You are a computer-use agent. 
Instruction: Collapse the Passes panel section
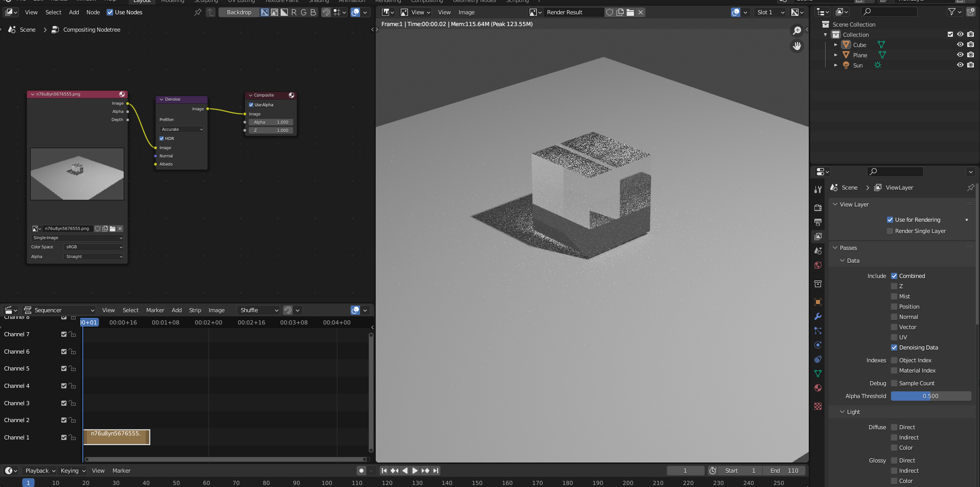pyautogui.click(x=848, y=248)
